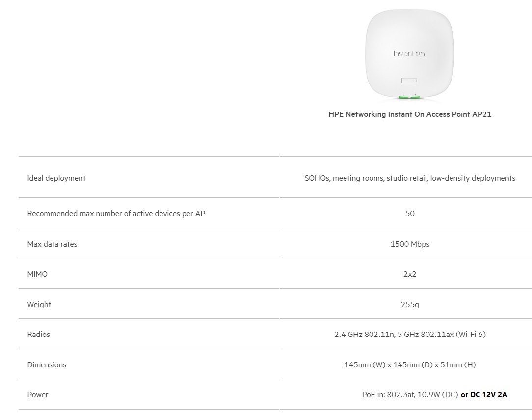Screen dimensions: 532x420
Task: Select the Max data rates label
Action: pyautogui.click(x=52, y=244)
